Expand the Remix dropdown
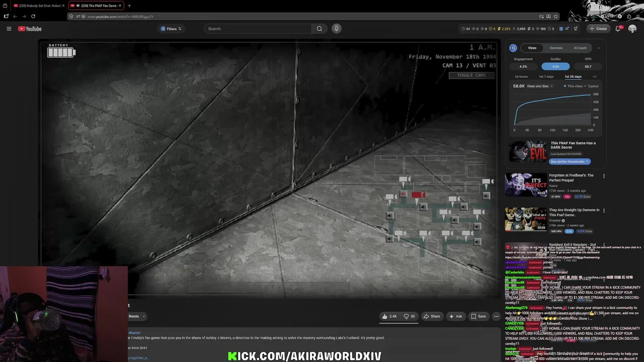This screenshot has width=644, height=362. 136,316
